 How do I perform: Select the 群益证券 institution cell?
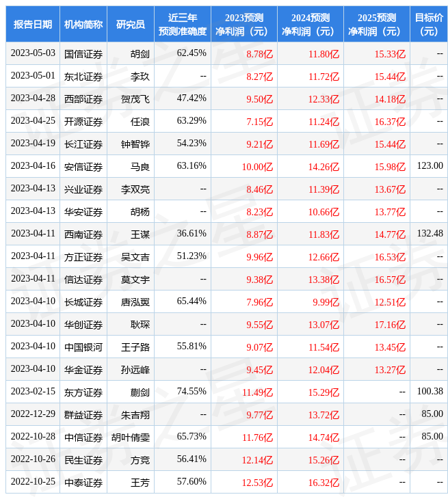pos(83,415)
